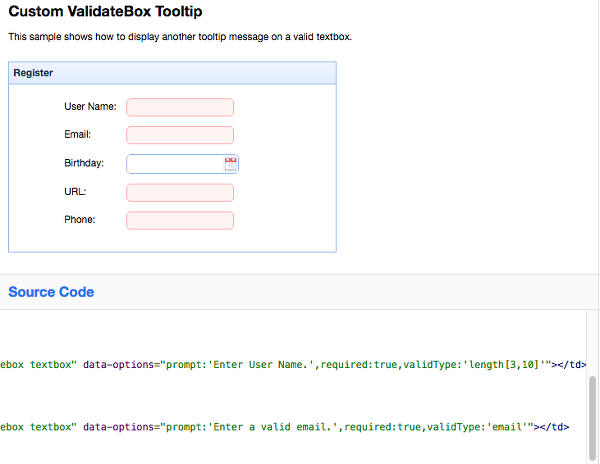Click the Email label text
This screenshot has width=600, height=464.
(x=78, y=135)
